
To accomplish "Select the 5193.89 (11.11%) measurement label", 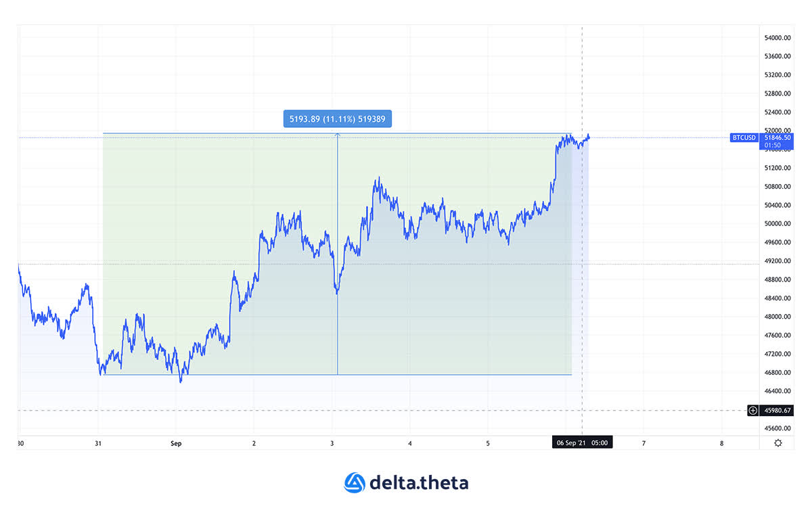I will pos(338,119).
